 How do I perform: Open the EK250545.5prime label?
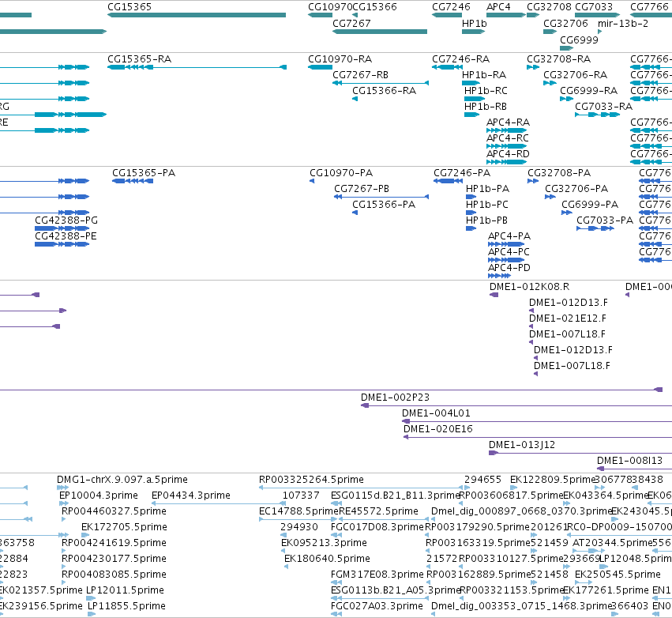(618, 575)
